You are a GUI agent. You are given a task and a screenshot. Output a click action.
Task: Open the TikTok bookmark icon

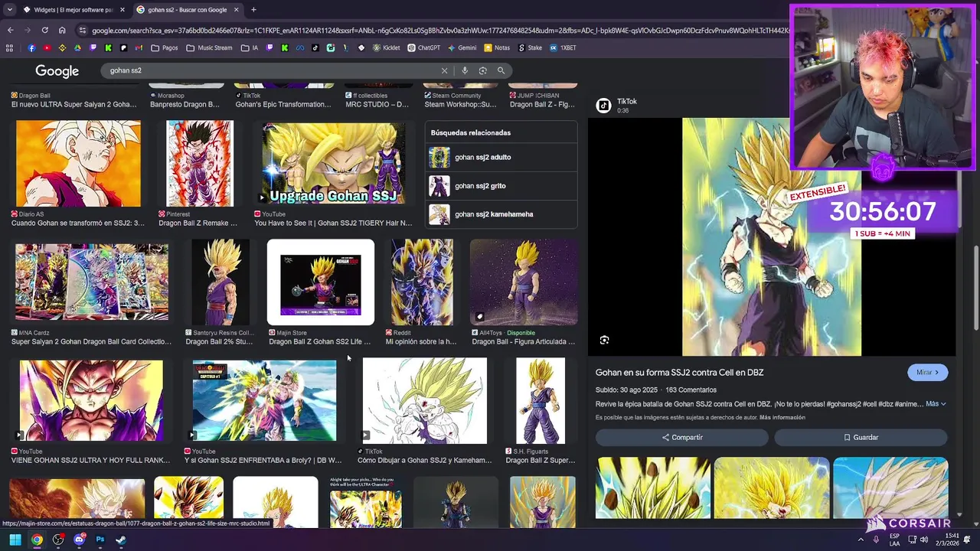coord(315,47)
